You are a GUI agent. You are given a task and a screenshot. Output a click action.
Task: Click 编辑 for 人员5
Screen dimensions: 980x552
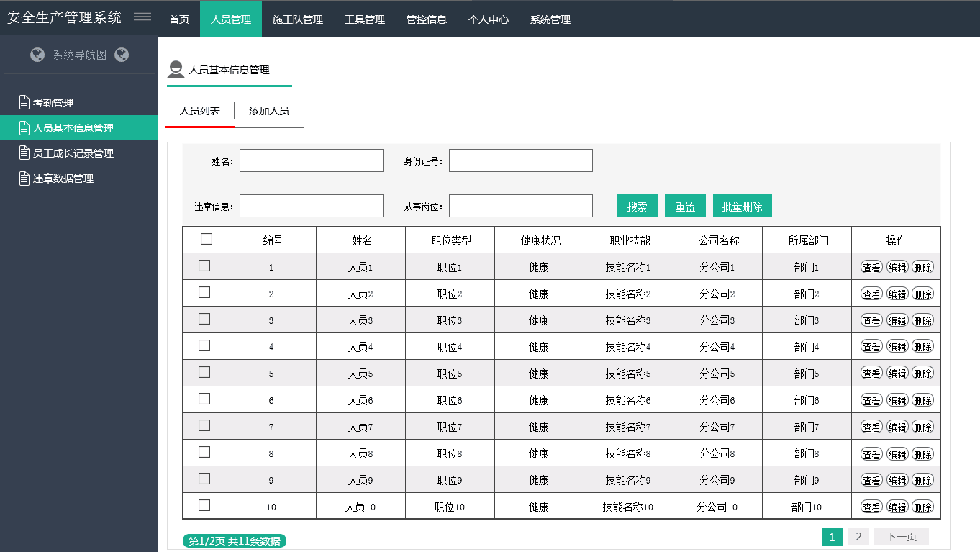pos(897,374)
